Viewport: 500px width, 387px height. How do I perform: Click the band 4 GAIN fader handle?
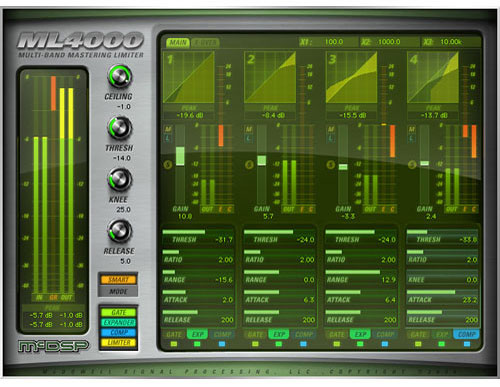pyautogui.click(x=424, y=163)
